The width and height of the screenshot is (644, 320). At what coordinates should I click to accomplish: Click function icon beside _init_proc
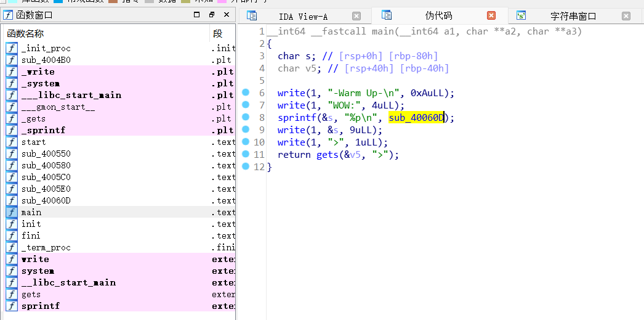tap(12, 48)
